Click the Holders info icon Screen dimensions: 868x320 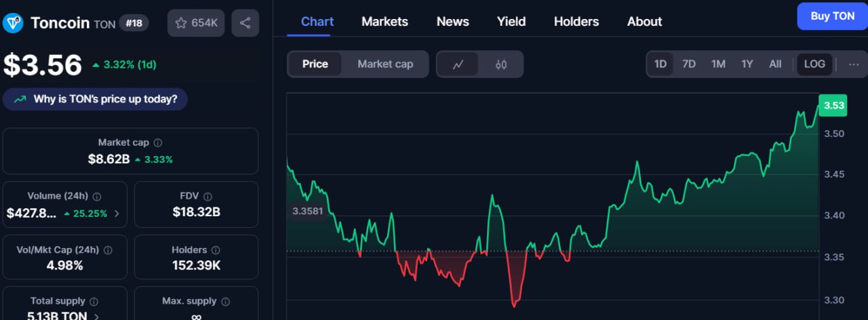coord(215,250)
